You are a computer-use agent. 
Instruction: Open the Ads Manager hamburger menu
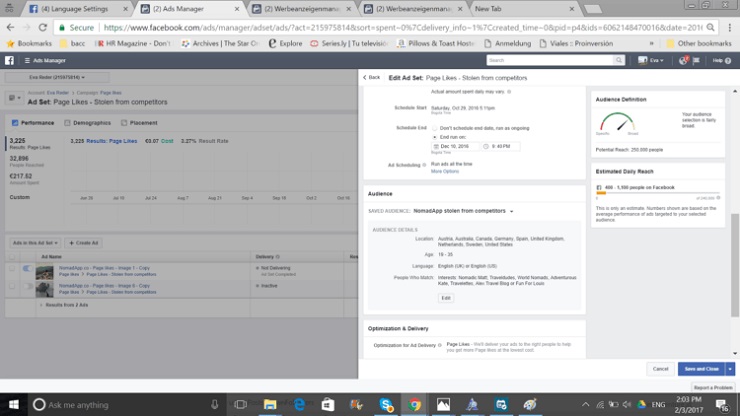click(x=27, y=60)
